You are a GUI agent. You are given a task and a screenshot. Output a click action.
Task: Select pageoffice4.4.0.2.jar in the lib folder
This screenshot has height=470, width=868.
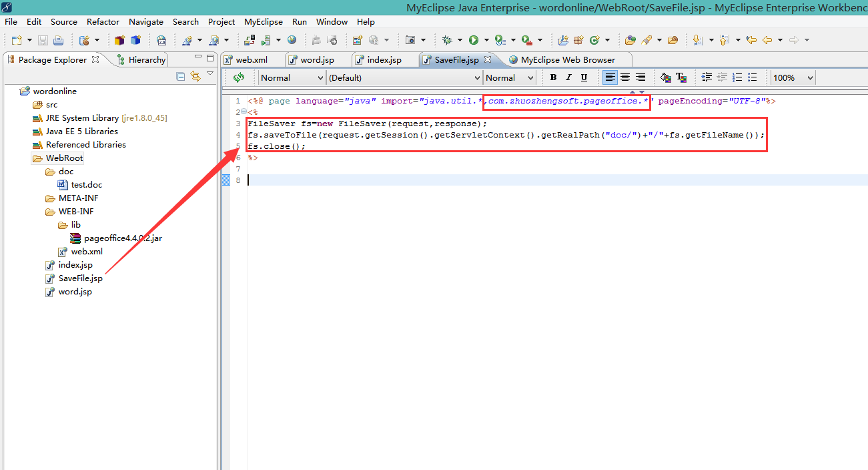123,238
